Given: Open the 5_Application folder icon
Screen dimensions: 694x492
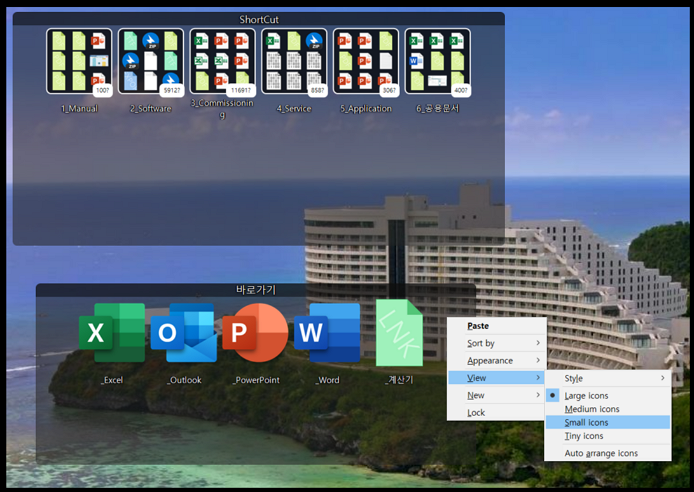Looking at the screenshot, I should click(366, 61).
